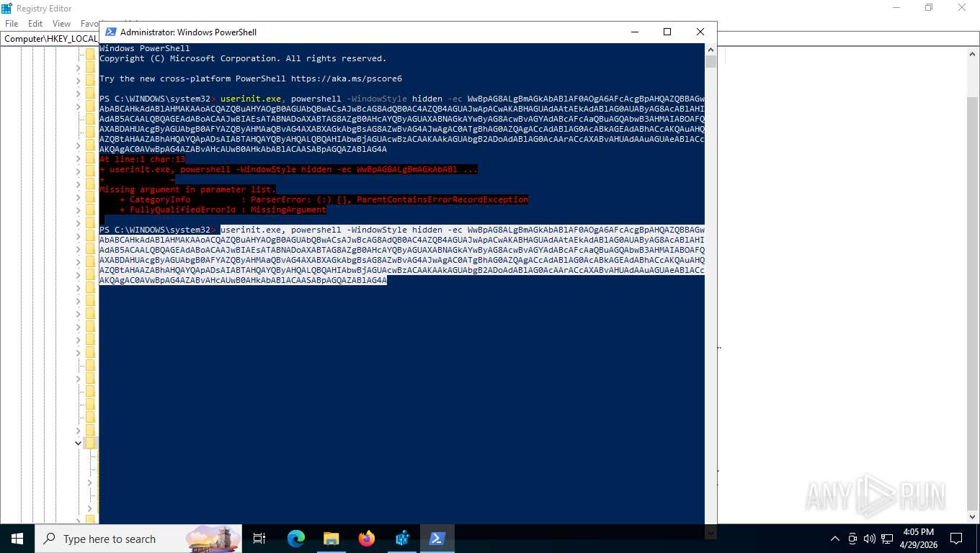Screen dimensions: 980x553
Task: Open the volume tray icon
Action: 869,539
